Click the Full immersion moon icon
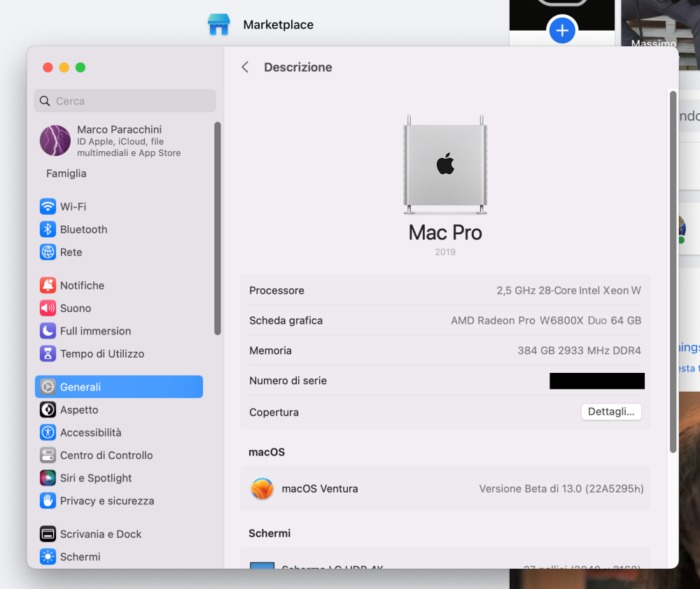The image size is (700, 589). tap(48, 331)
